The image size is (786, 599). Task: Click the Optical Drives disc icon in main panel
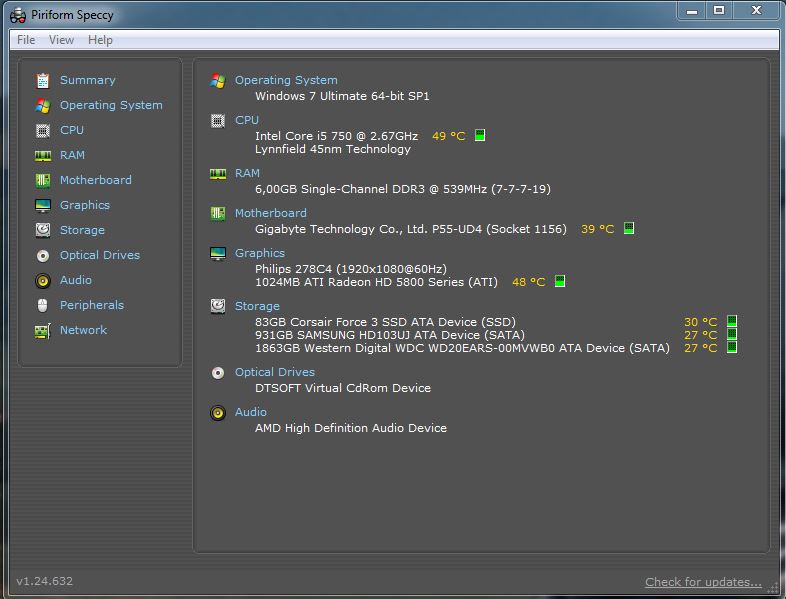(218, 373)
